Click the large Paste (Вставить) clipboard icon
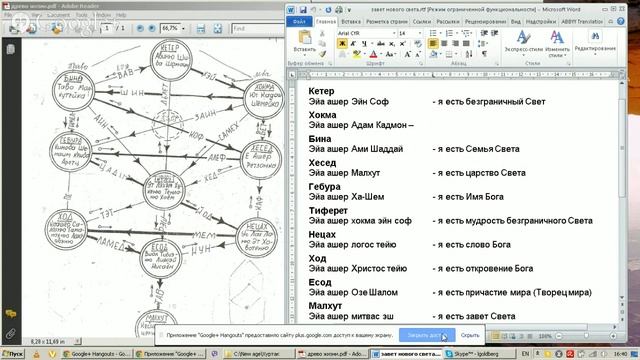The width and height of the screenshot is (640, 360). coord(305,38)
